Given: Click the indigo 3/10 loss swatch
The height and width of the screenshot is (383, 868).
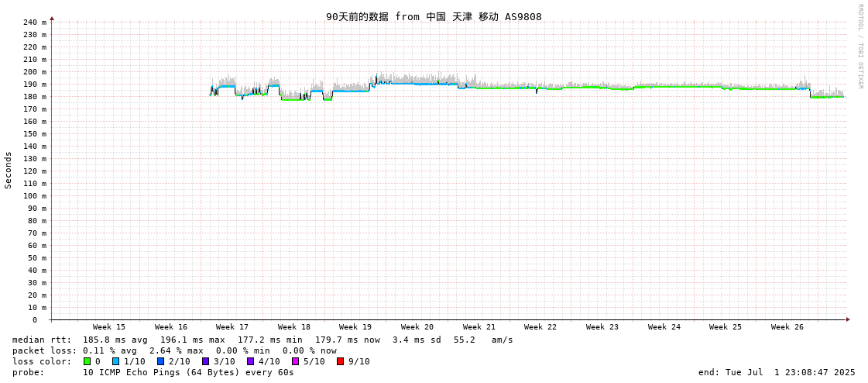Looking at the screenshot, I should click(205, 361).
